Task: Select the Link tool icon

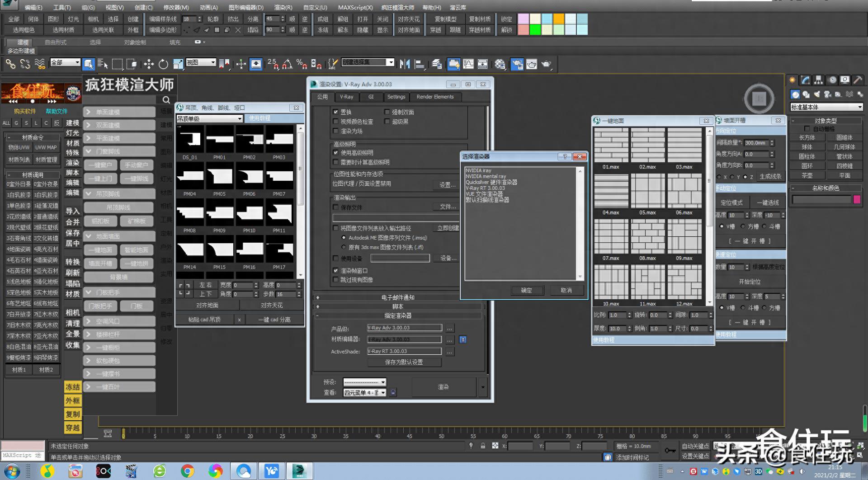Action: tap(10, 64)
